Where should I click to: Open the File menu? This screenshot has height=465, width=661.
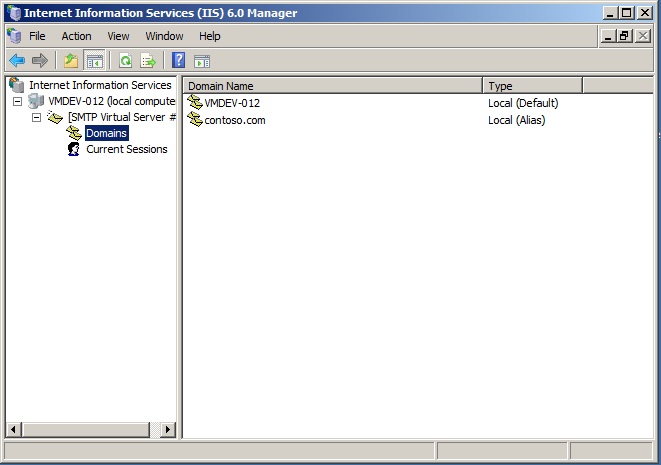click(x=37, y=36)
